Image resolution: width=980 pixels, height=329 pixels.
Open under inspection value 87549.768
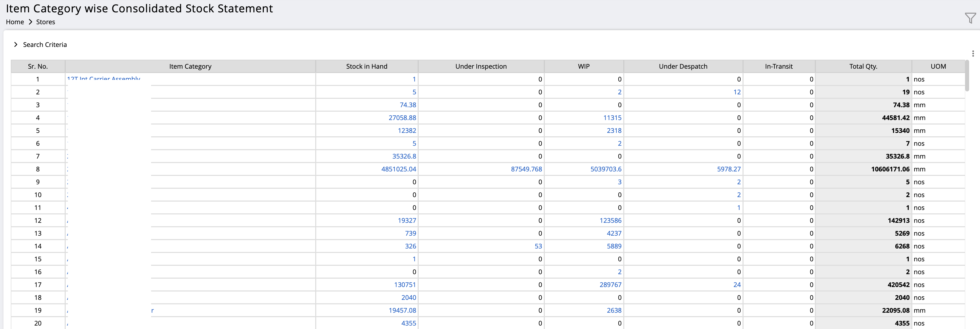click(x=526, y=169)
